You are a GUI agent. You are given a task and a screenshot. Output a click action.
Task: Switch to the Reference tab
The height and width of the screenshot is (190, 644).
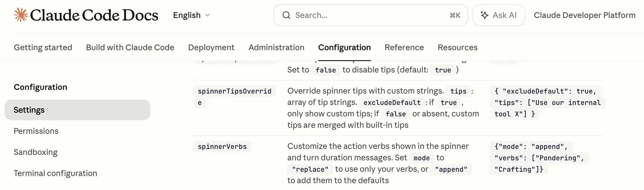(404, 47)
